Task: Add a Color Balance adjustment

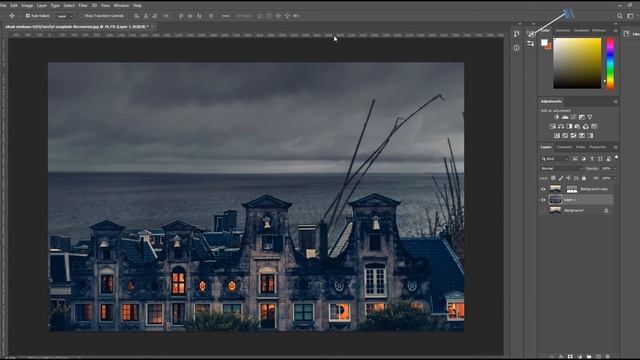Action: pos(561,127)
